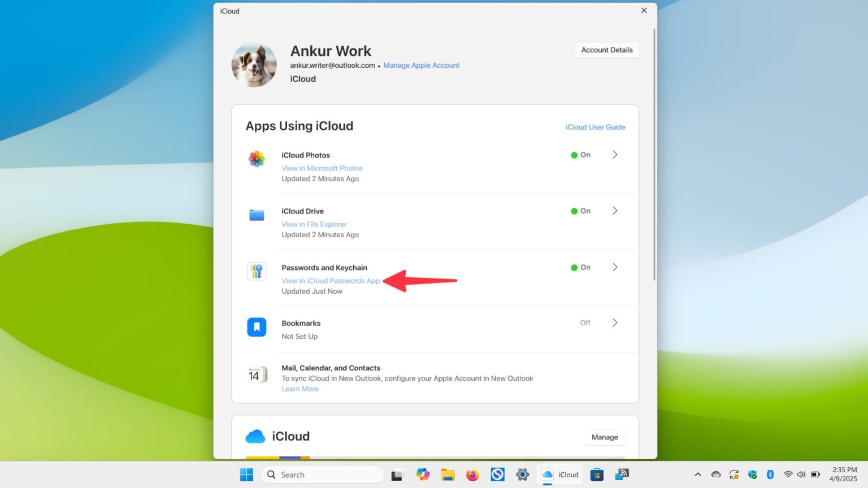Toggle the Bookmarks Off status
Screen dimensions: 868x488
(x=585, y=323)
